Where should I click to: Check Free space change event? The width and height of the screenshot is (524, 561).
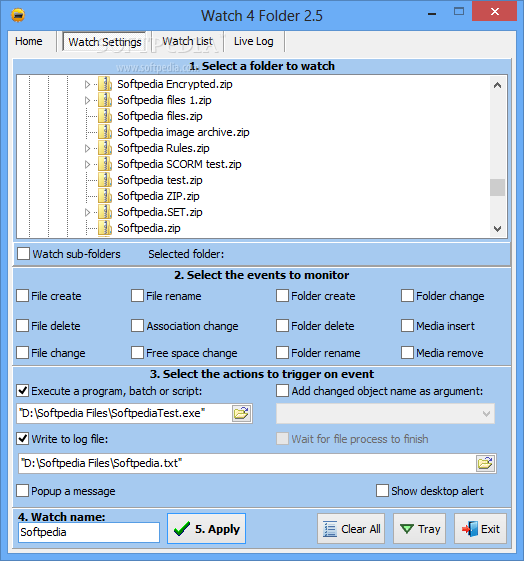pyautogui.click(x=137, y=353)
